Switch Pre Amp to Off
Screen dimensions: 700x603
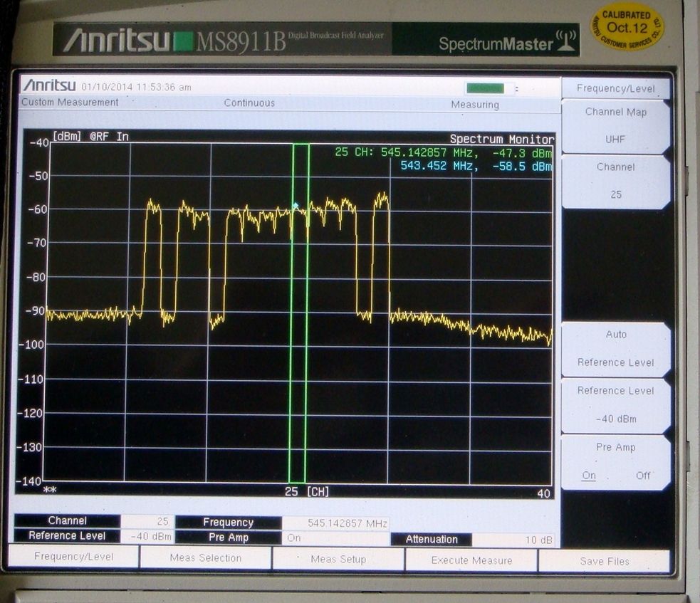[x=643, y=476]
